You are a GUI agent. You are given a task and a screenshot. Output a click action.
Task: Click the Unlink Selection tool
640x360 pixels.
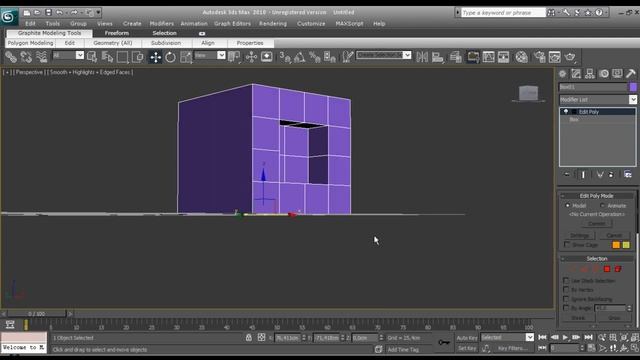tap(26, 57)
